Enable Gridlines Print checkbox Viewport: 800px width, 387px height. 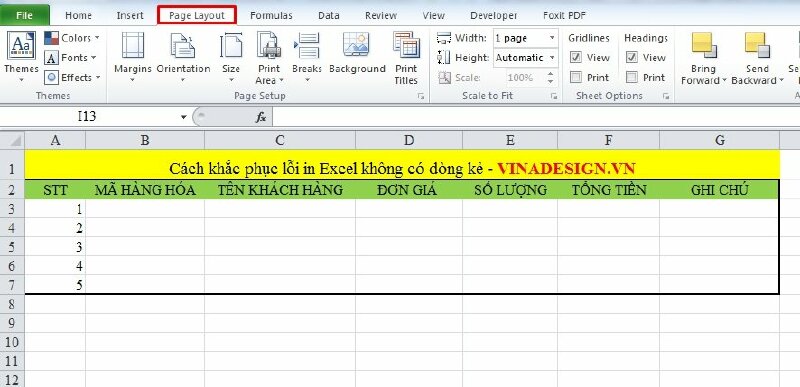(x=576, y=78)
